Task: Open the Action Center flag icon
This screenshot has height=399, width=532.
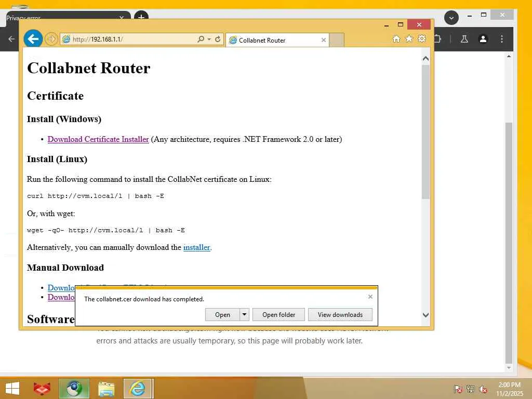Action: (x=458, y=389)
